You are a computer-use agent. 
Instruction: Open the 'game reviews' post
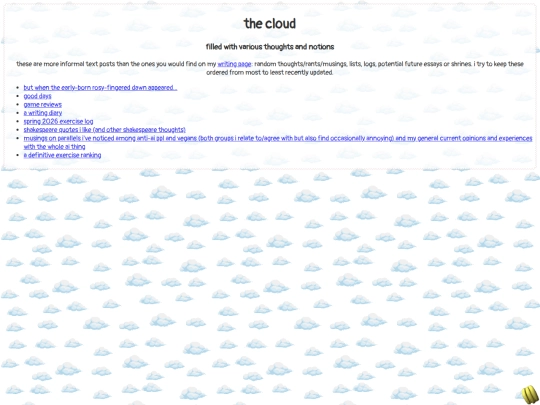tap(42, 105)
